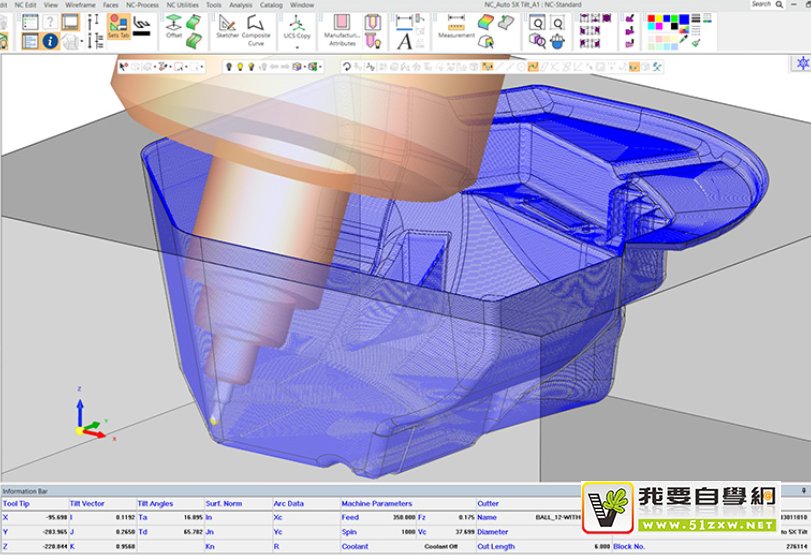Viewport: 811px width, 555px height.
Task: Click the rotate view arrow button
Action: coord(346,67)
